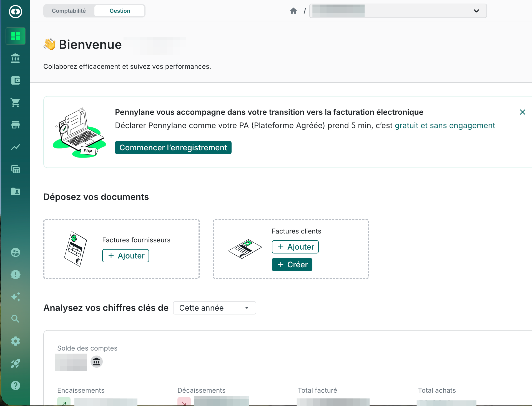This screenshot has height=406, width=532.
Task: Expand the company selector at top
Action: click(476, 11)
